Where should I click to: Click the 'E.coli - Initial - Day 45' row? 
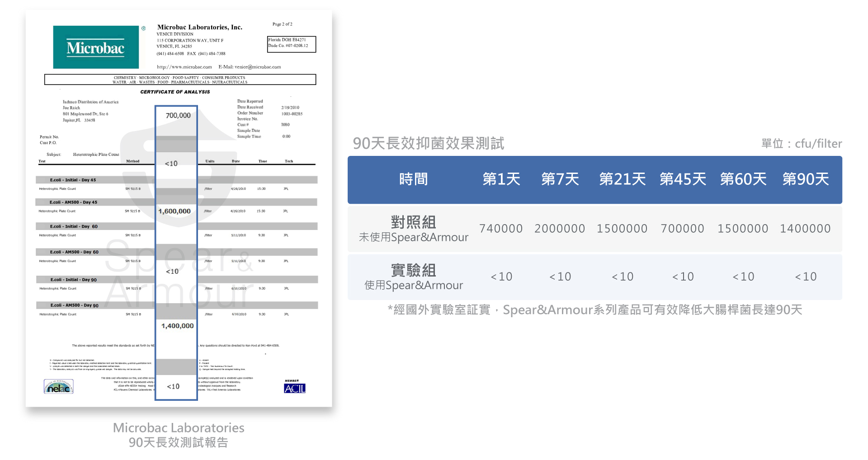point(177,180)
